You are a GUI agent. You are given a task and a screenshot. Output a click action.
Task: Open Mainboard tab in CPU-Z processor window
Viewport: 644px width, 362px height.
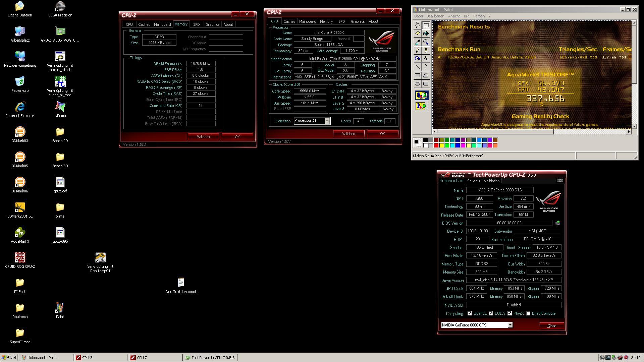(307, 21)
